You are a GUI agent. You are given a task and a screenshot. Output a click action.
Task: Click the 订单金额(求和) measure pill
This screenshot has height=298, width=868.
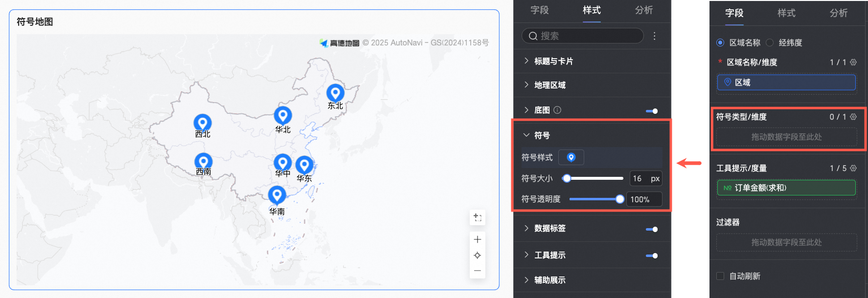(786, 188)
